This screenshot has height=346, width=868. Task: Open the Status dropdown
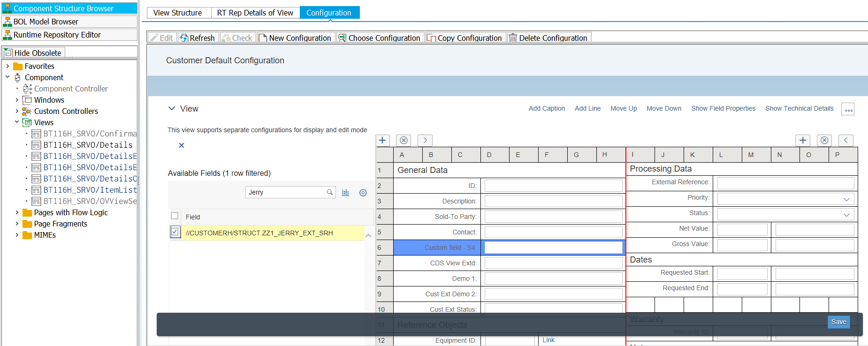tap(846, 215)
